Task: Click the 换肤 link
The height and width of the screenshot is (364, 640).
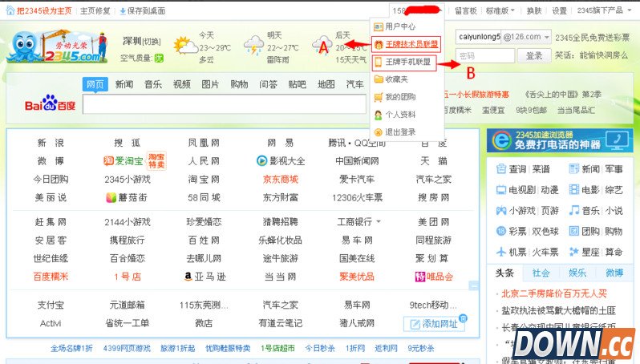Action: 534,11
